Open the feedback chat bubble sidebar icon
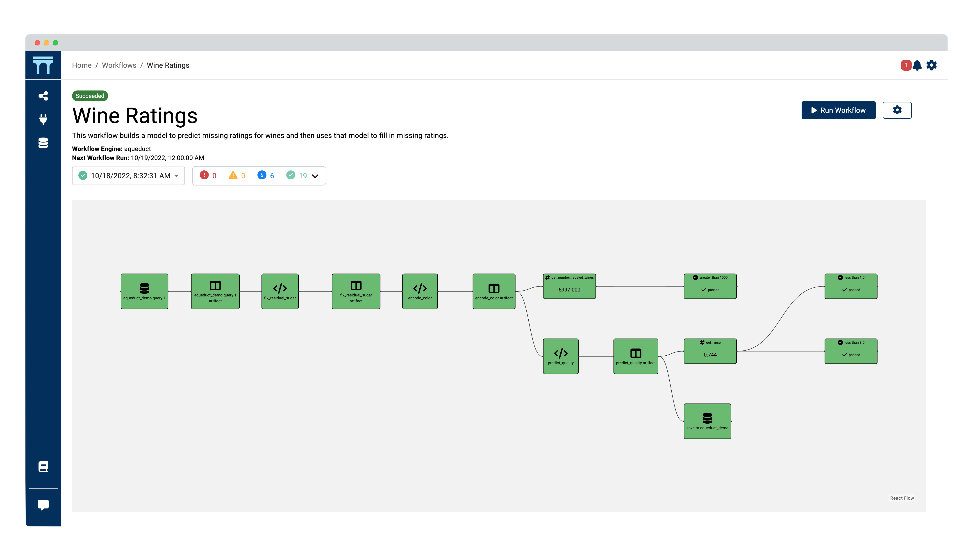Image resolution: width=973 pixels, height=560 pixels. [43, 505]
